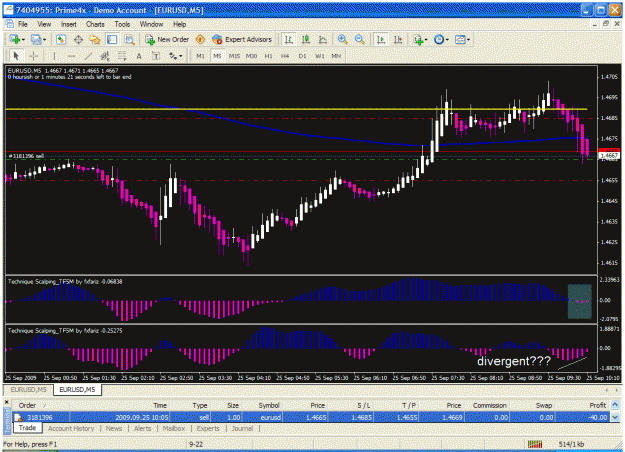This screenshot has width=625, height=452.
Task: Open the Profiles toolbar button
Action: 36,39
